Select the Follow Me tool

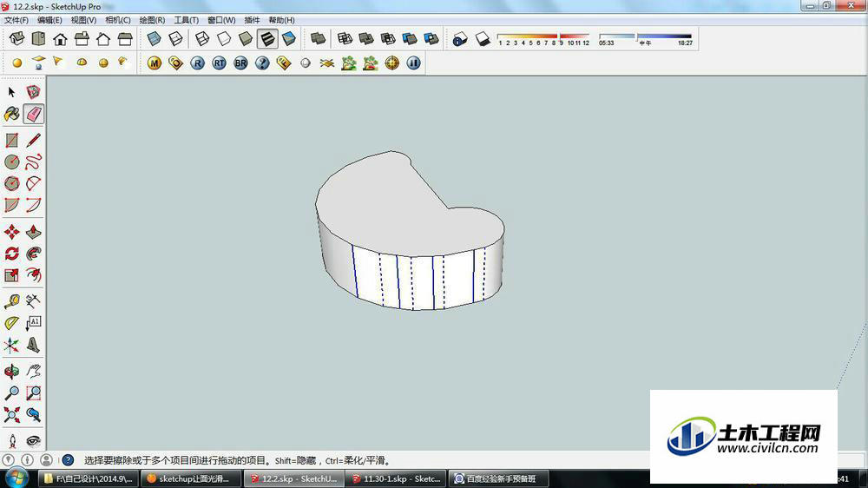point(33,254)
